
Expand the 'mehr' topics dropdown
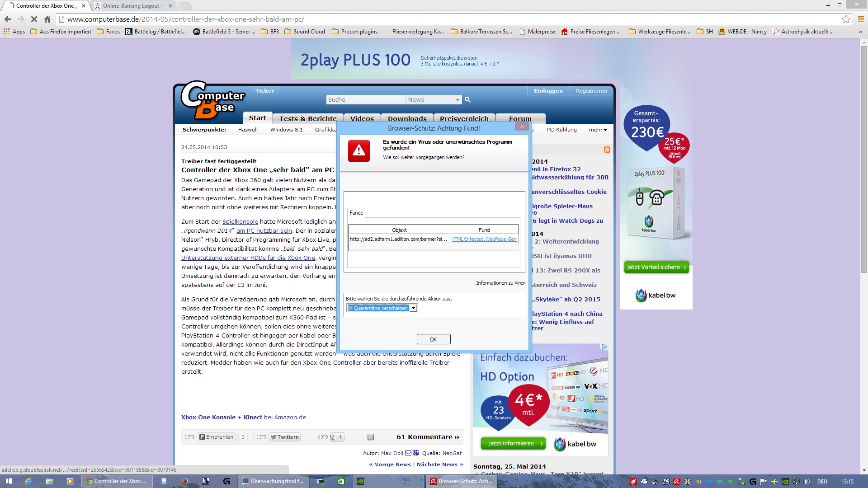point(598,130)
